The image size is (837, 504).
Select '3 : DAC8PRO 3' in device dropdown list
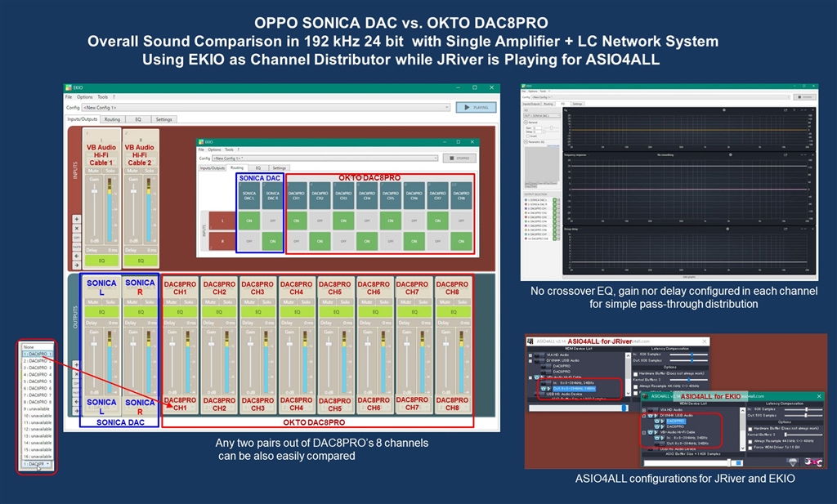38,368
